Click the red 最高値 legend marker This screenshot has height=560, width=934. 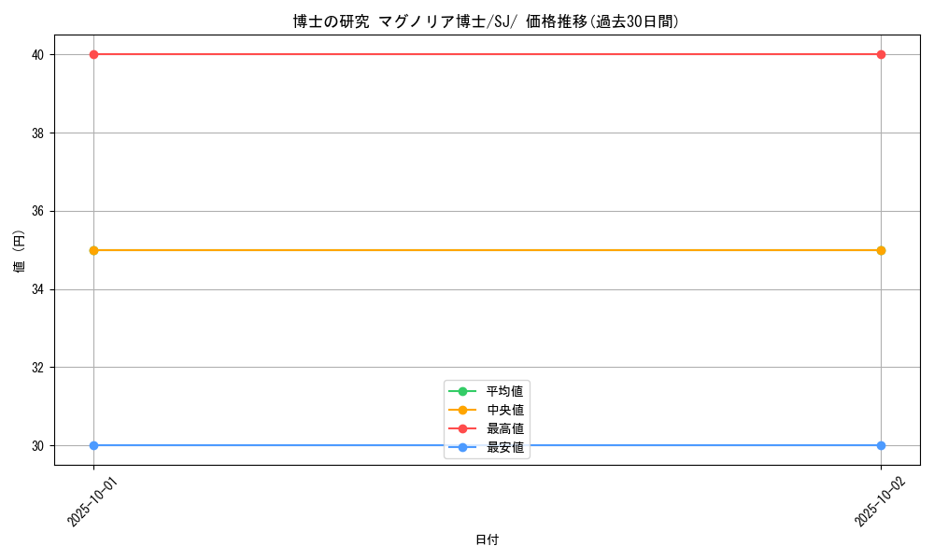(462, 428)
